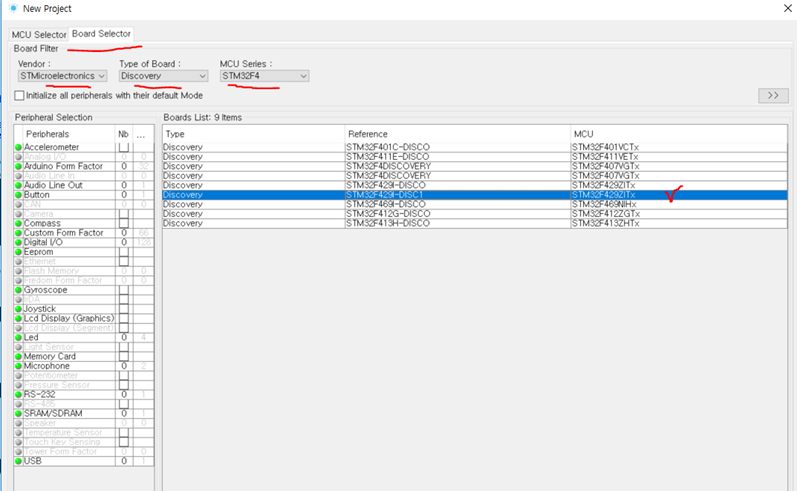Click the green dot beside Lcd Display (Graphics)

[19, 318]
